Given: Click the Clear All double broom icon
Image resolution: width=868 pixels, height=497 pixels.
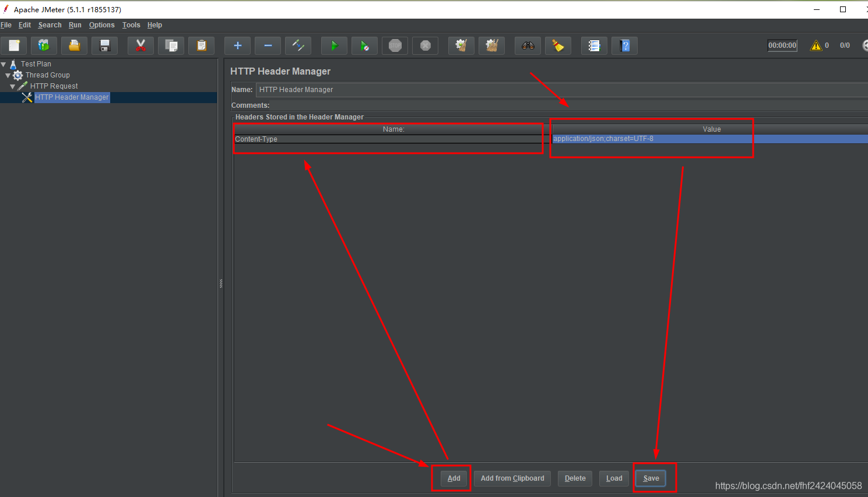Looking at the screenshot, I should click(x=491, y=45).
